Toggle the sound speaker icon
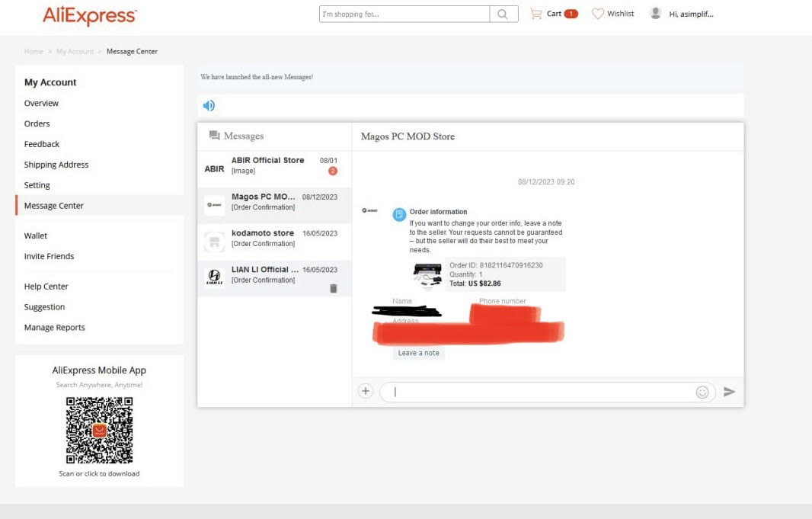This screenshot has height=519, width=812. pyautogui.click(x=209, y=106)
